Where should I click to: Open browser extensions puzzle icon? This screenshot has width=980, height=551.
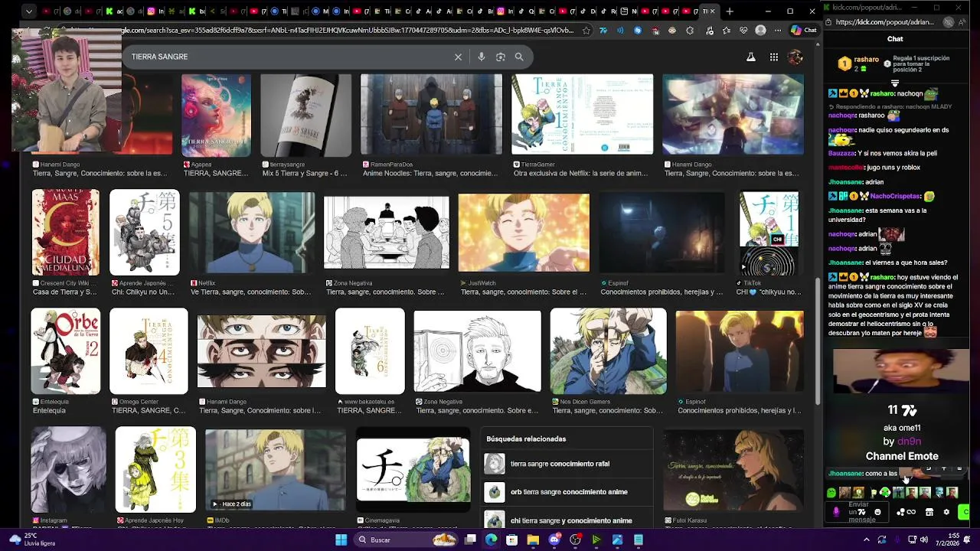(690, 31)
